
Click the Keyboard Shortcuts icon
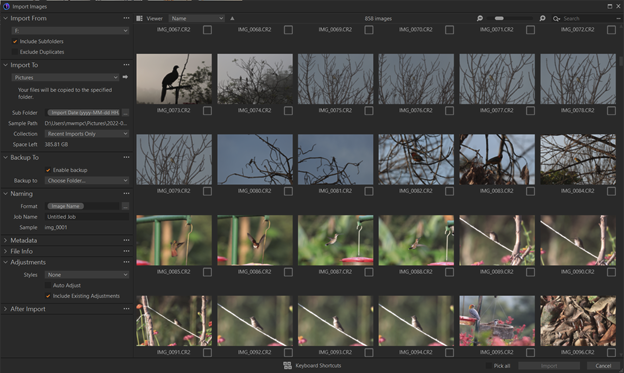tap(287, 365)
